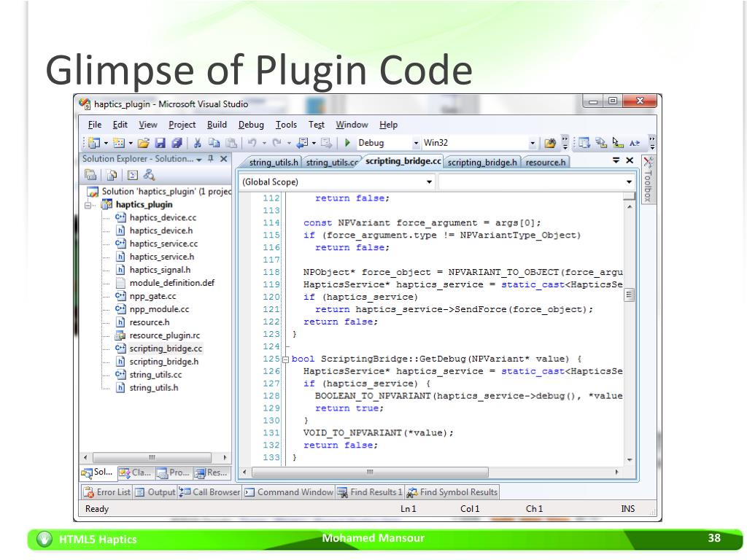Open the active files list arrow
This screenshot has height=560, width=747.
[x=616, y=160]
